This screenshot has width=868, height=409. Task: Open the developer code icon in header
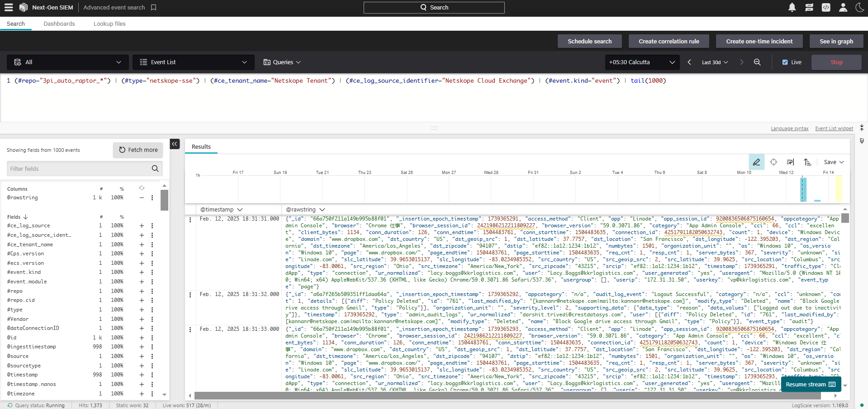826,7
